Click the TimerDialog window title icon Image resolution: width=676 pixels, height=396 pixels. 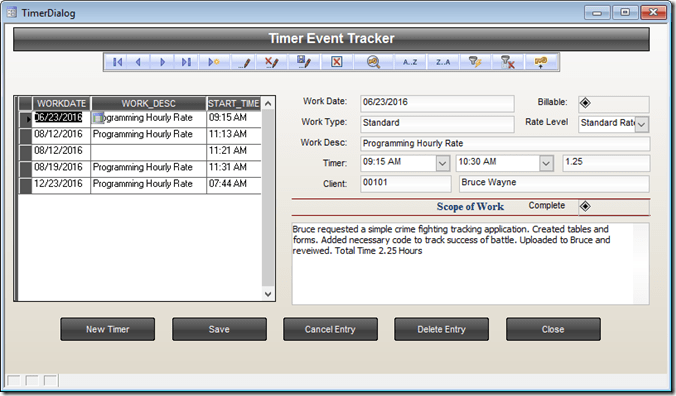pyautogui.click(x=12, y=12)
